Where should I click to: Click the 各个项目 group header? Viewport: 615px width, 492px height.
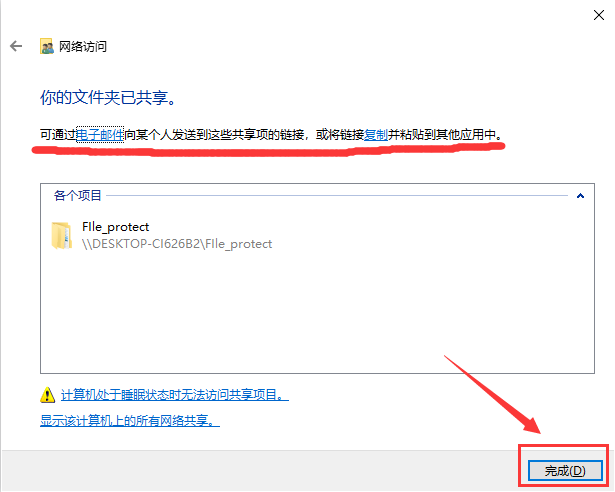coord(78,195)
